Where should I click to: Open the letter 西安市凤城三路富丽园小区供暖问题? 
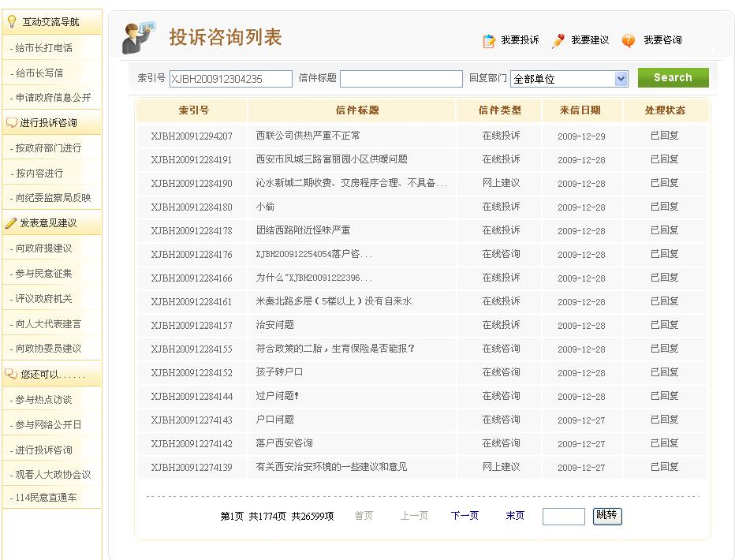331,159
